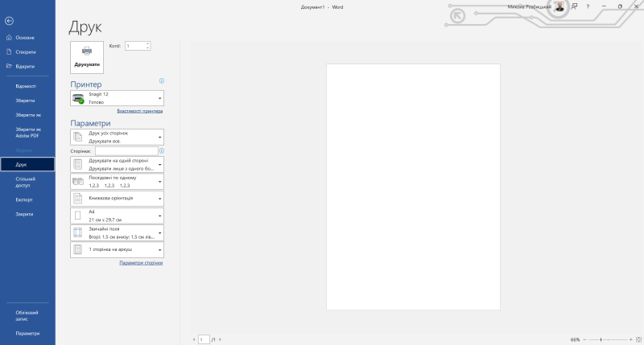Open the Властивості принтера link
This screenshot has height=345, width=644.
(139, 112)
